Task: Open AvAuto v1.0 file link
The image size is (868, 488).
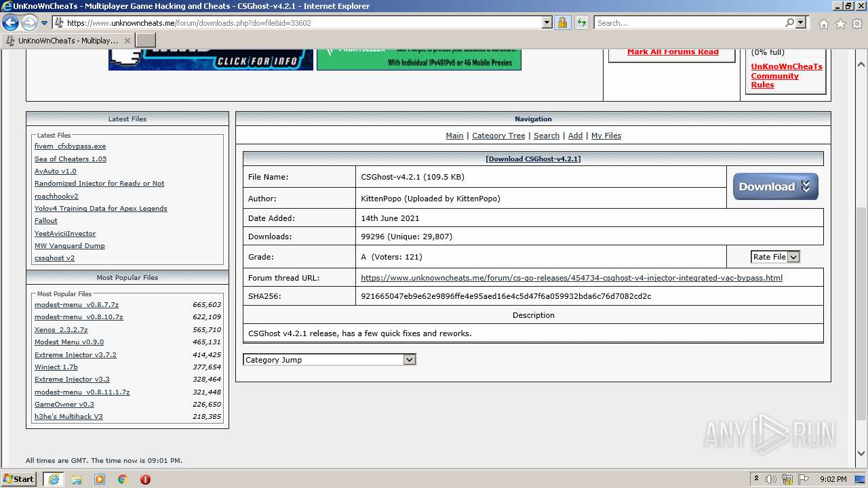Action: (x=56, y=171)
